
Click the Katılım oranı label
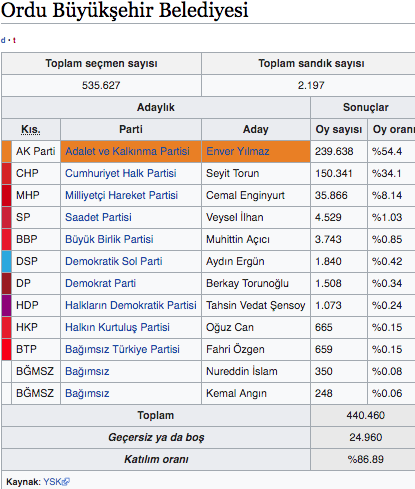156,459
